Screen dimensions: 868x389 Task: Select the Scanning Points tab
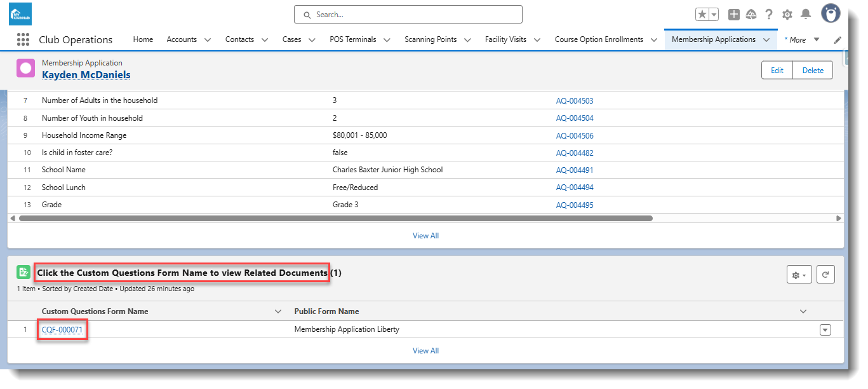click(x=431, y=39)
